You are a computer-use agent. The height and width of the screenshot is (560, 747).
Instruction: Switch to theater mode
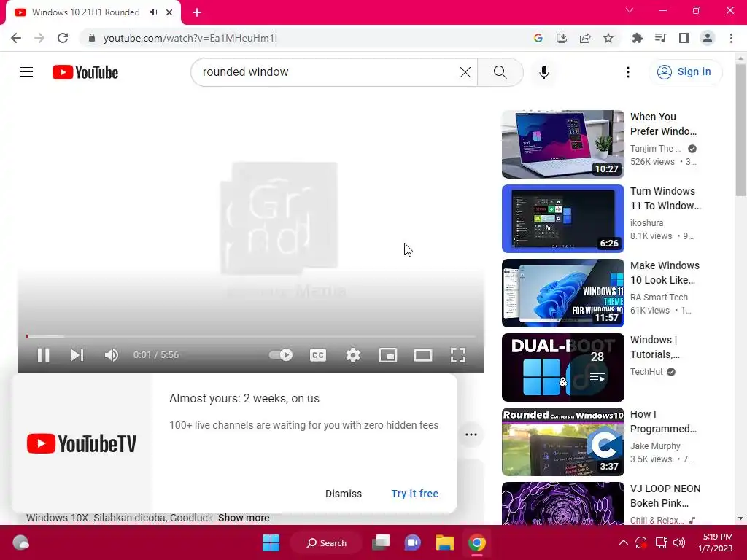click(422, 355)
